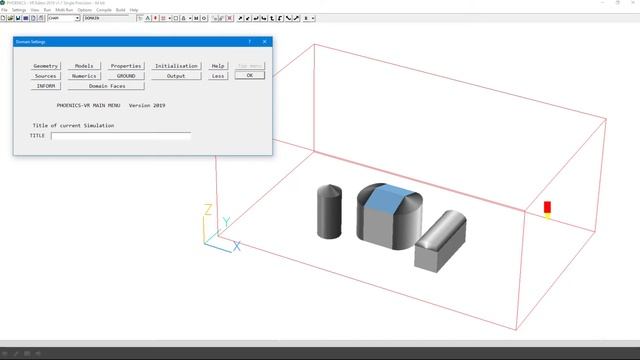Click the INFORM button
Image resolution: width=640 pixels, height=360 pixels.
tap(46, 86)
